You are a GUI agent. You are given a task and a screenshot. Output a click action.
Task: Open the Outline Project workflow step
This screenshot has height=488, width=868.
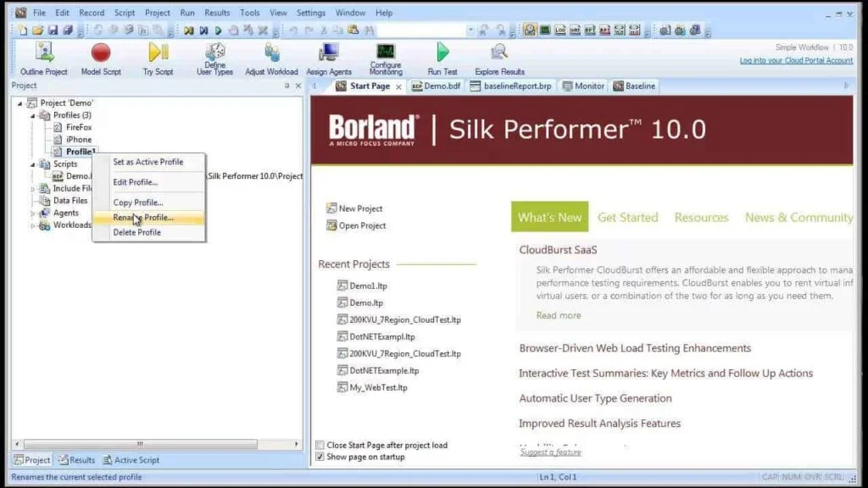(x=44, y=59)
